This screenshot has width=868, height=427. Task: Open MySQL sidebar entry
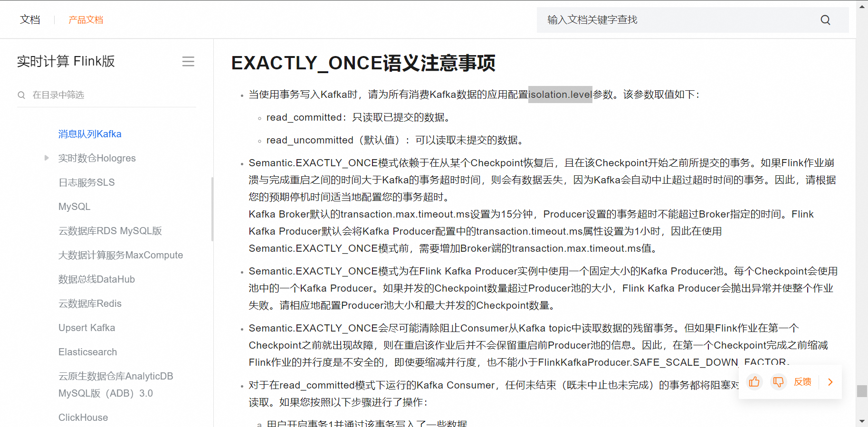pos(74,207)
